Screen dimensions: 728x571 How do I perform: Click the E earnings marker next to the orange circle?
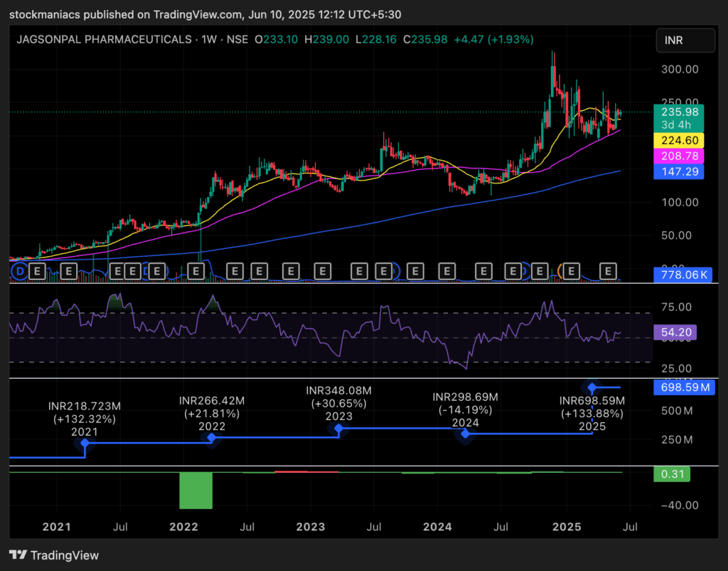[x=572, y=271]
